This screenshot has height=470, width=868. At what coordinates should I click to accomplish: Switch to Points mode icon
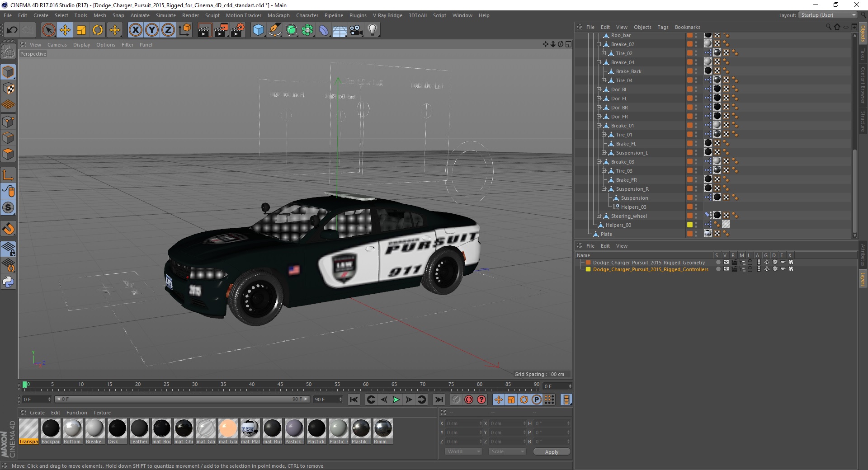[x=8, y=122]
